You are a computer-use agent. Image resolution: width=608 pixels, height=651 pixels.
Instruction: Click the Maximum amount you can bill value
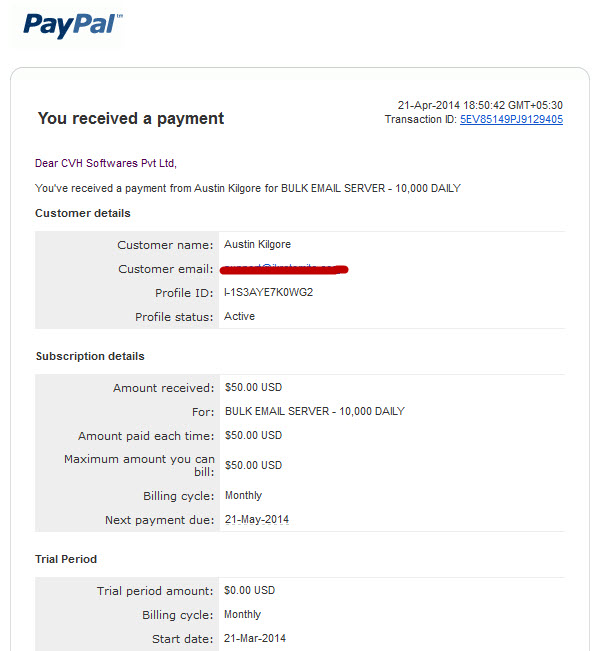pyautogui.click(x=253, y=465)
